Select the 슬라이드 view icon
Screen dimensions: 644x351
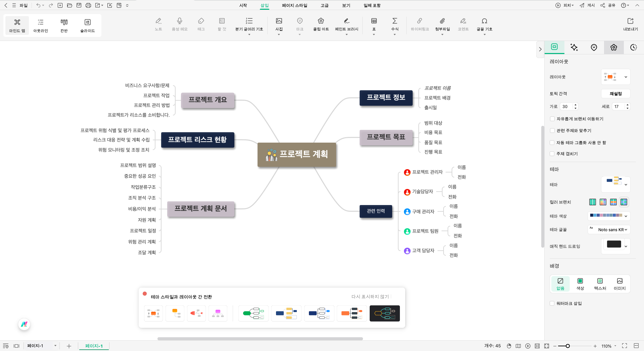coord(87,25)
